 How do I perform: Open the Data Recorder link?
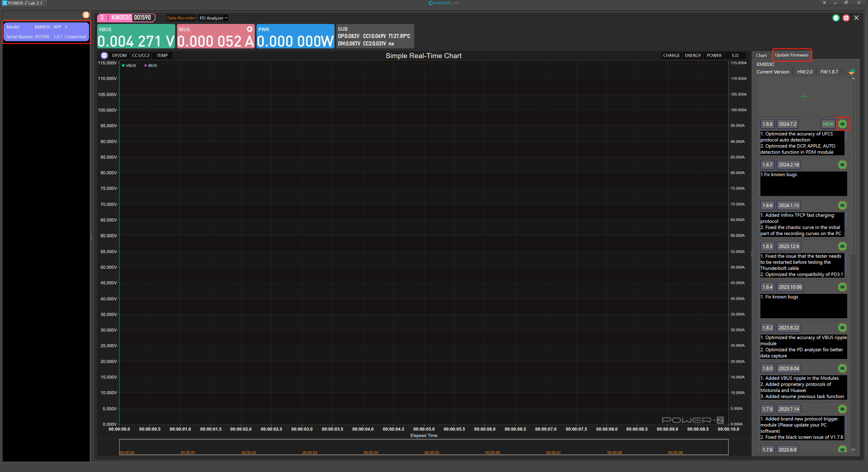(x=181, y=18)
